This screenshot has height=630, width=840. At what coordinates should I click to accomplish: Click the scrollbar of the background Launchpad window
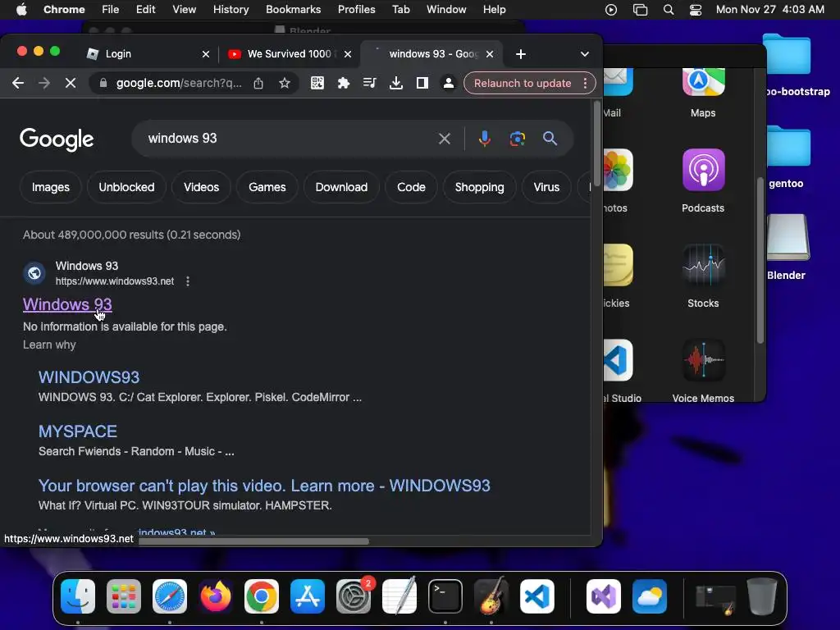[x=760, y=260]
